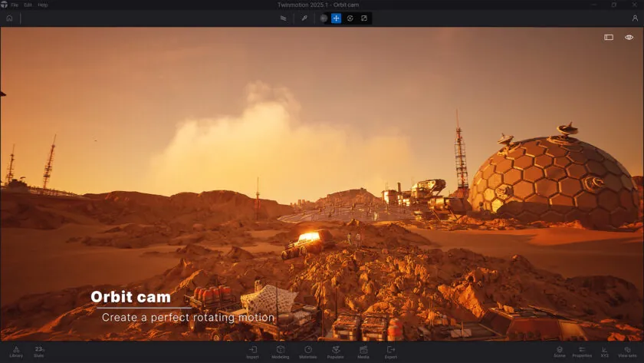Open the Populate dock
This screenshot has height=363, width=644.
pos(336,351)
